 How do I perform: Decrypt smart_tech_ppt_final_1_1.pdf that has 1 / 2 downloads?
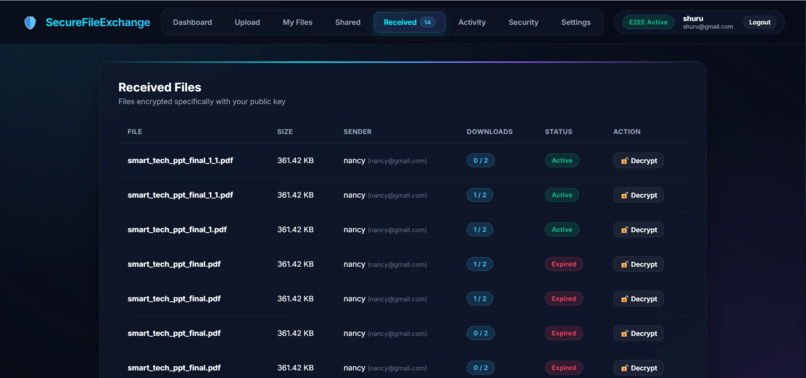tap(638, 195)
